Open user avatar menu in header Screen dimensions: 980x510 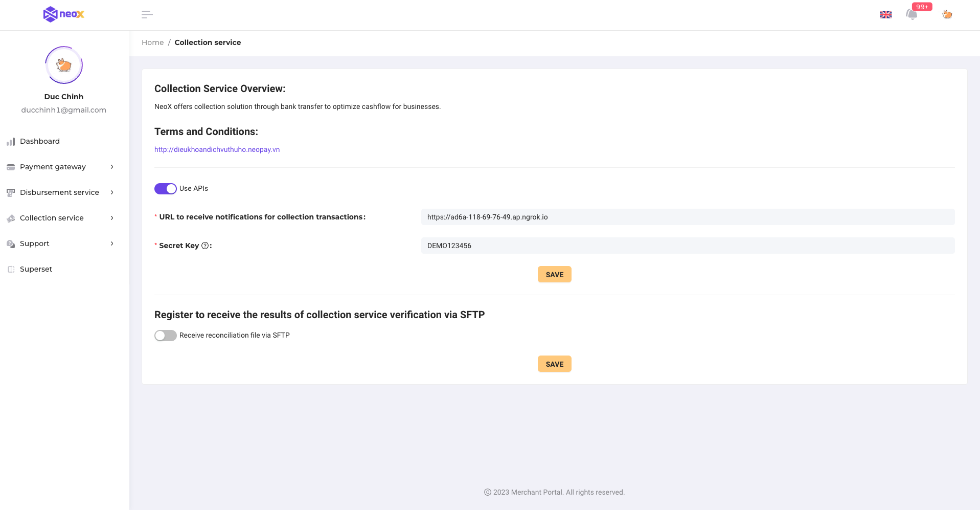947,15
